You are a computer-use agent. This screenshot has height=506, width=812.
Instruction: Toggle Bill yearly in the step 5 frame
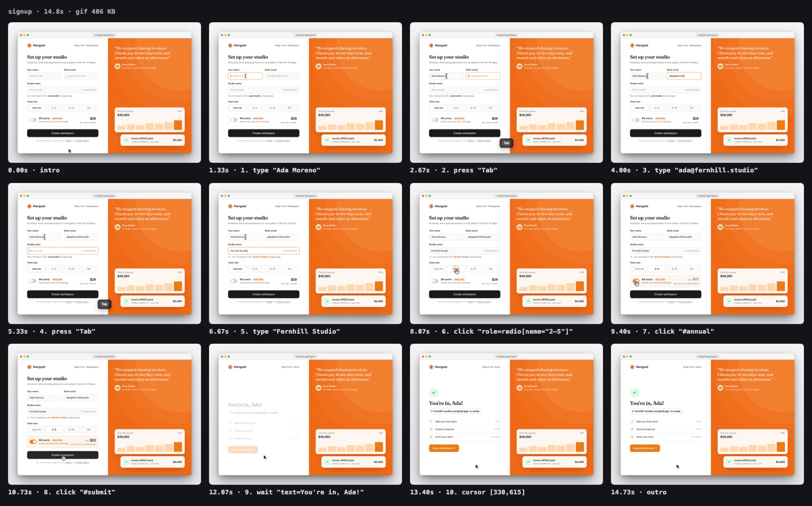pyautogui.click(x=234, y=281)
